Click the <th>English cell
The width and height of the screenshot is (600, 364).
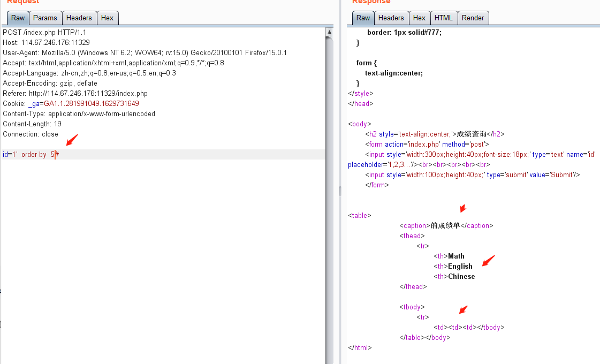click(453, 267)
